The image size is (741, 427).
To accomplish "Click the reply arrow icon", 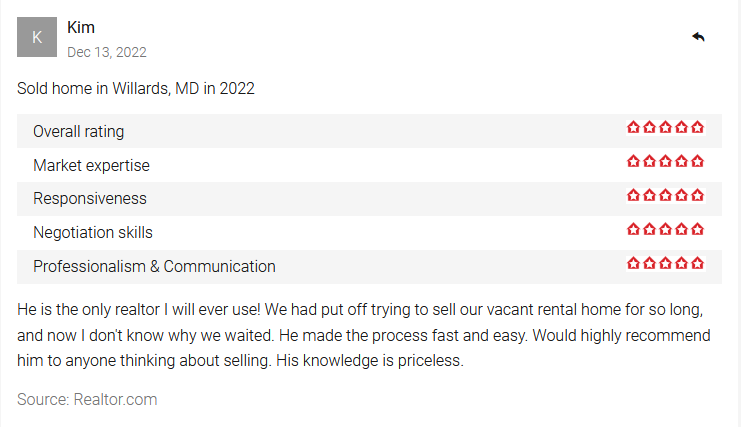I will pyautogui.click(x=698, y=37).
